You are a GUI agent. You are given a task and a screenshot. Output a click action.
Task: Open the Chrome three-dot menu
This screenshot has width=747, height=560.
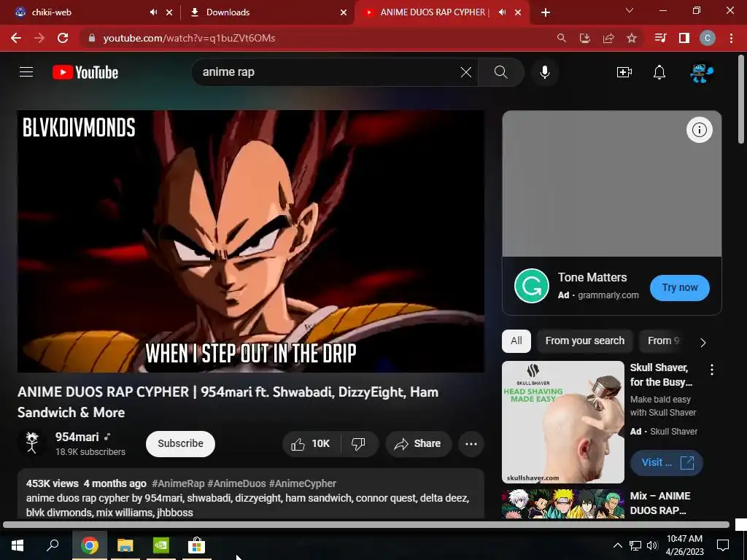[731, 38]
